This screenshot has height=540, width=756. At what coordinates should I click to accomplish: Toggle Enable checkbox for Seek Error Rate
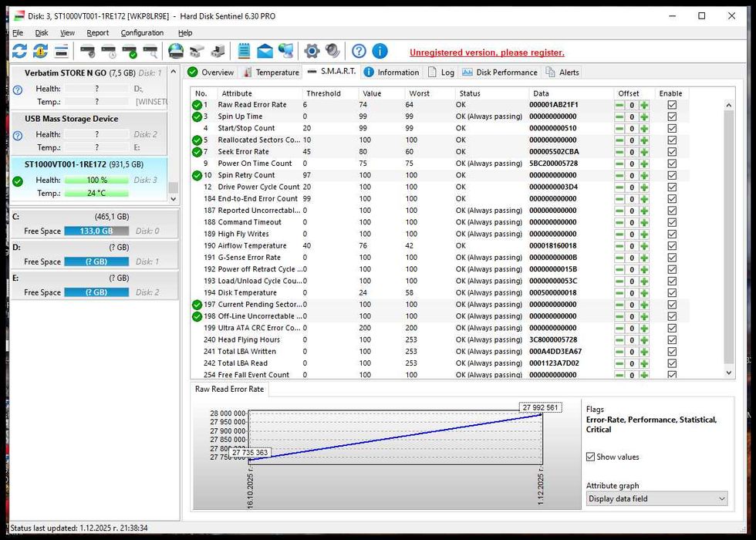672,152
